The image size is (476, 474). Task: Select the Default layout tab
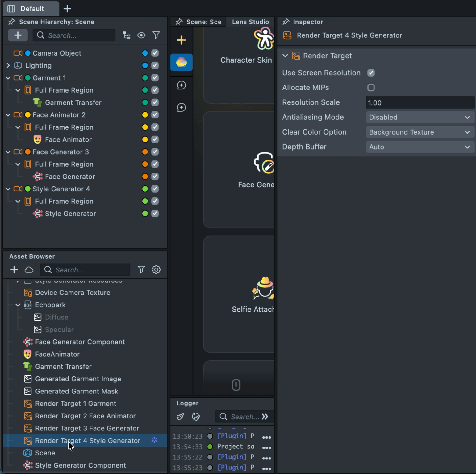pyautogui.click(x=31, y=9)
